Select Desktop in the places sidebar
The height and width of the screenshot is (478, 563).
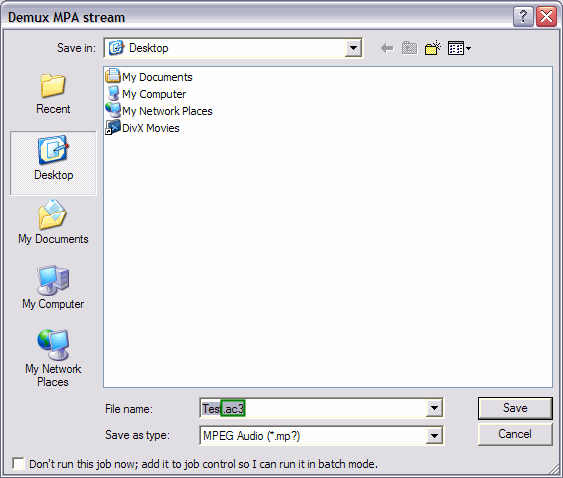[x=53, y=163]
